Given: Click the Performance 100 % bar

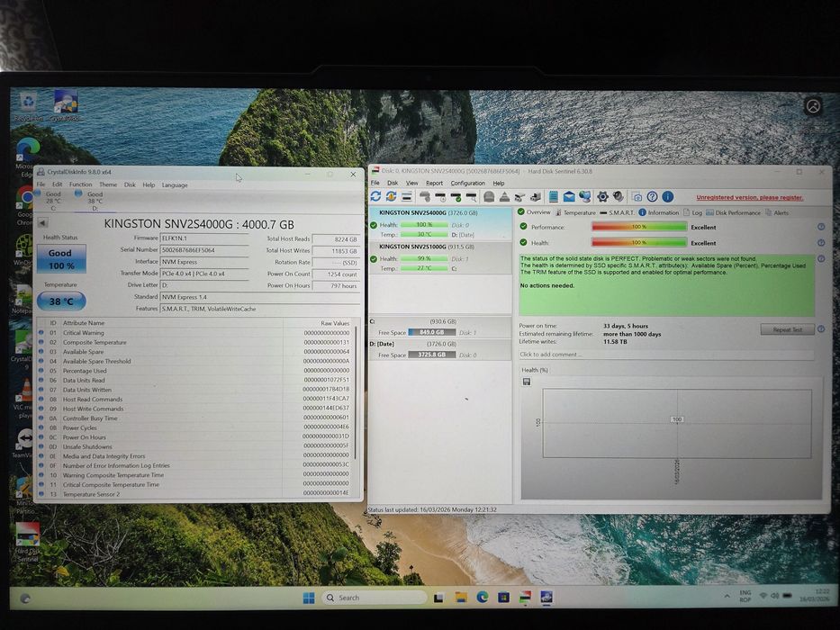Looking at the screenshot, I should pos(638,227).
